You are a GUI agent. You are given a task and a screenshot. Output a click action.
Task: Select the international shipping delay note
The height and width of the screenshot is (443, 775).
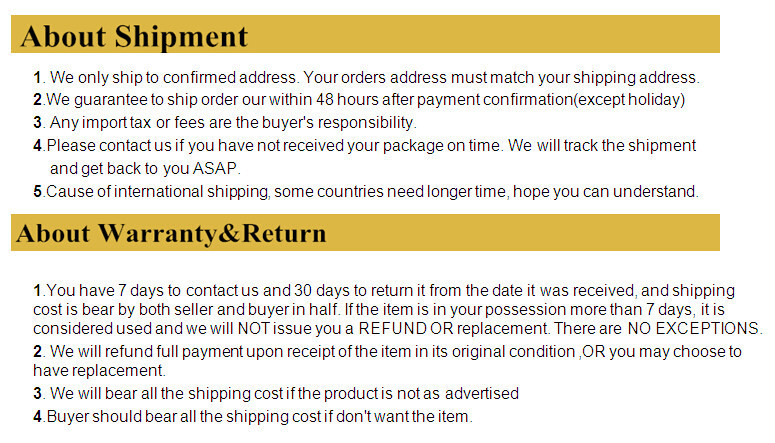(x=365, y=191)
